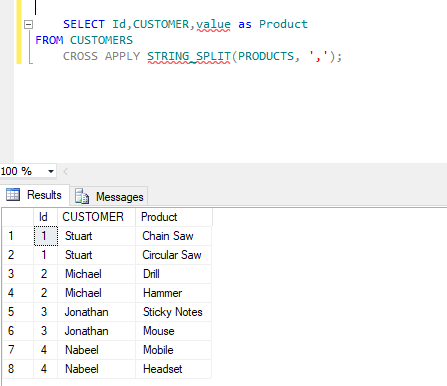Switch to the Results tab
Screen dimensions: 447x386
(x=35, y=195)
